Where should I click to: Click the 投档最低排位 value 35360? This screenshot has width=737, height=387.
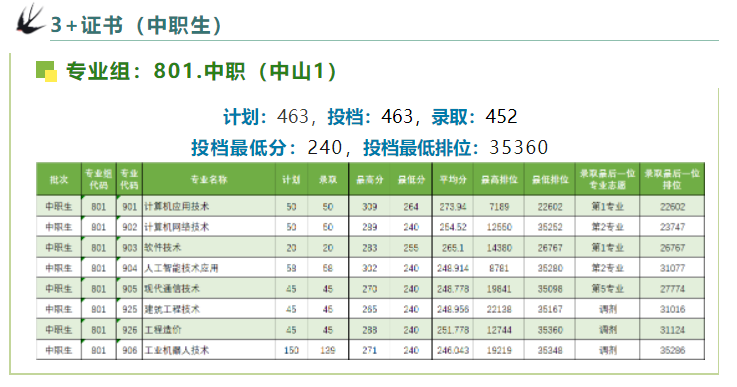point(519,148)
